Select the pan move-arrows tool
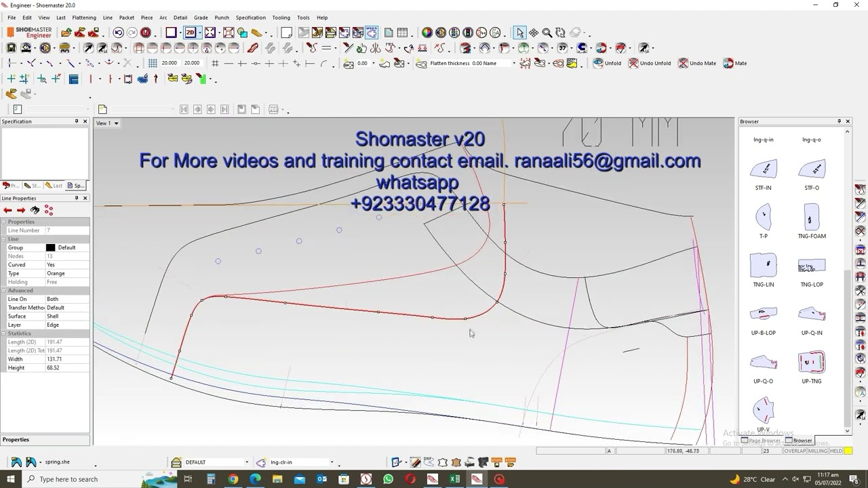 pyautogui.click(x=534, y=33)
